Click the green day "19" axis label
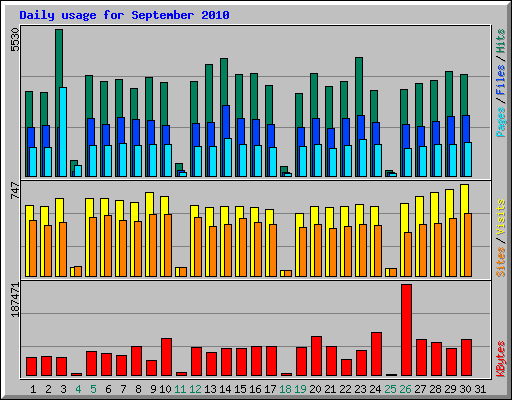The height and width of the screenshot is (400, 512). 300,389
